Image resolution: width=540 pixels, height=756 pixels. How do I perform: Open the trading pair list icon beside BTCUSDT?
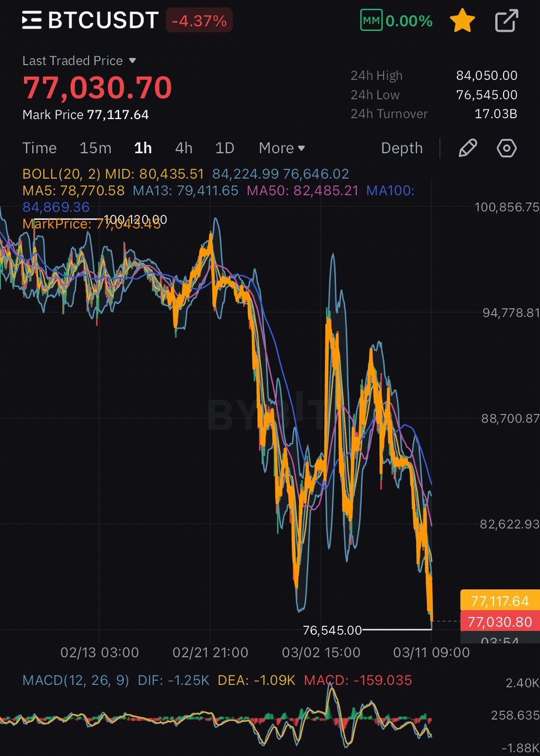(32, 21)
